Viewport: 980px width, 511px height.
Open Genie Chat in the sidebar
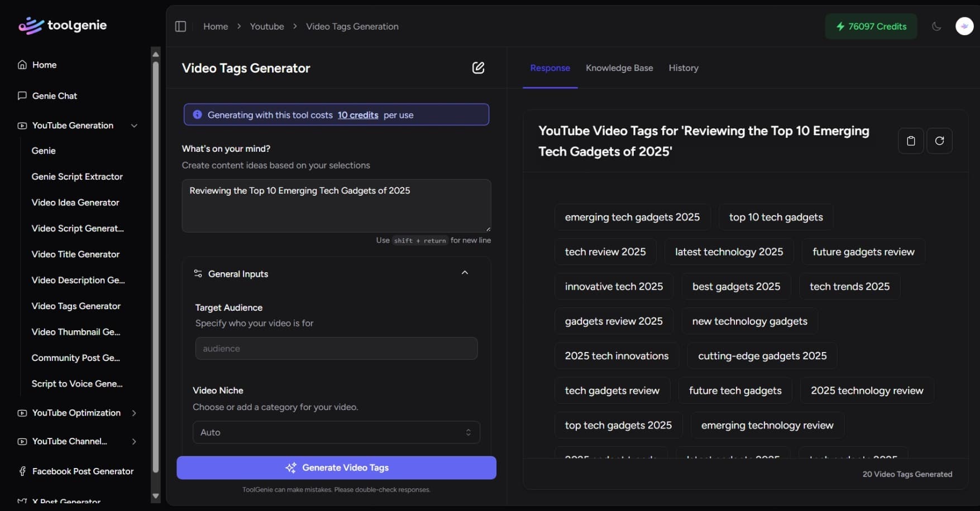55,96
